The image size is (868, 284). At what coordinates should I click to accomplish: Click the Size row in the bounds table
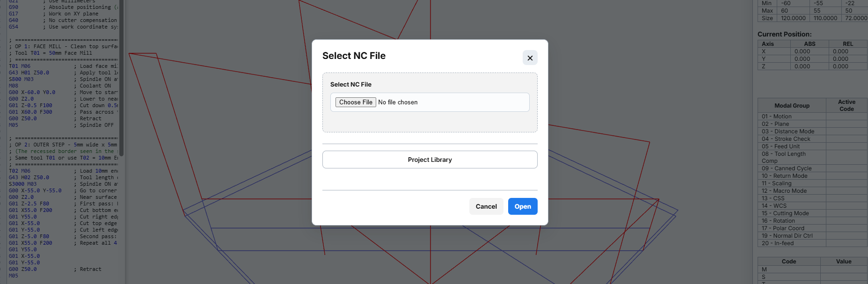[812, 18]
